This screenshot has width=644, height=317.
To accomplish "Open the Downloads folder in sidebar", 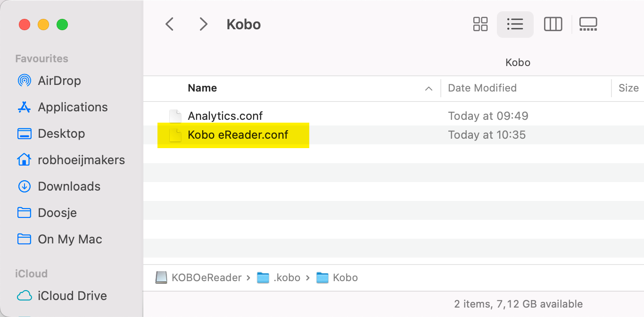I will click(x=68, y=186).
